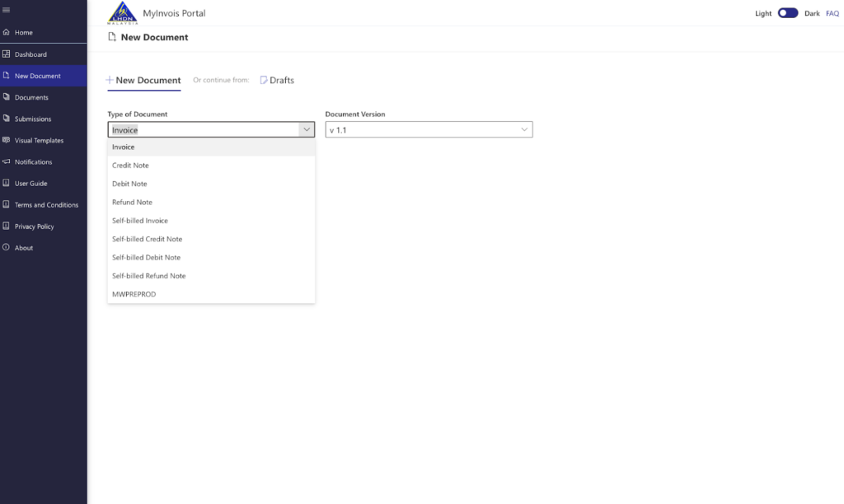Open the Documents menu item
This screenshot has height=504, width=844.
click(x=31, y=97)
